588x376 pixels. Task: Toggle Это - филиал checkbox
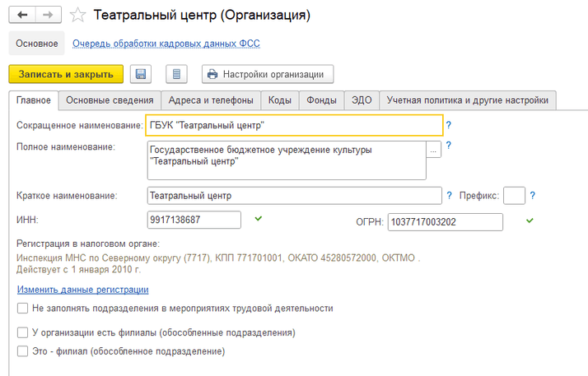(22, 351)
